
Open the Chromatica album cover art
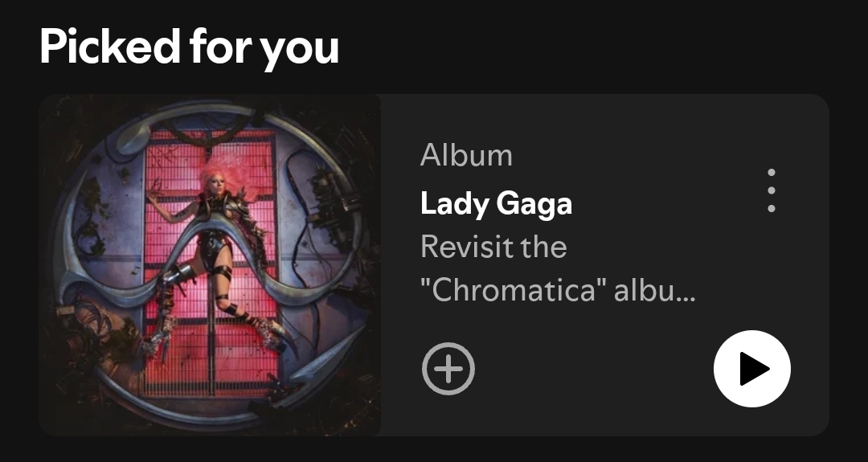210,265
